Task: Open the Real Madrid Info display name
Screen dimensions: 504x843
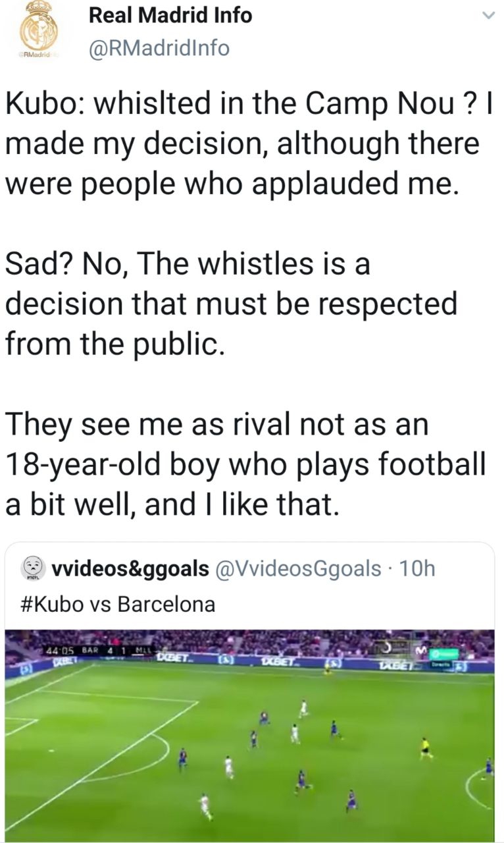Action: pos(170,15)
